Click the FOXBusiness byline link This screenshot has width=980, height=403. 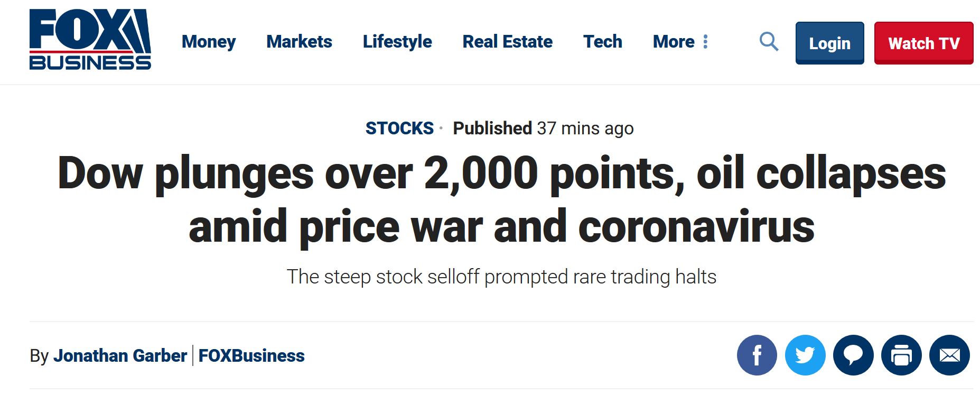[x=251, y=356]
